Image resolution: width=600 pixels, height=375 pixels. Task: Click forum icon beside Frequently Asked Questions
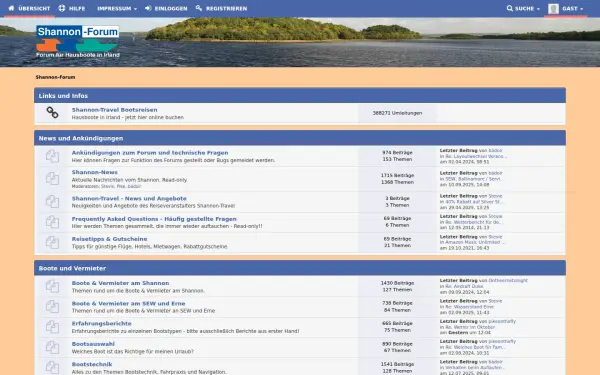[x=52, y=222]
